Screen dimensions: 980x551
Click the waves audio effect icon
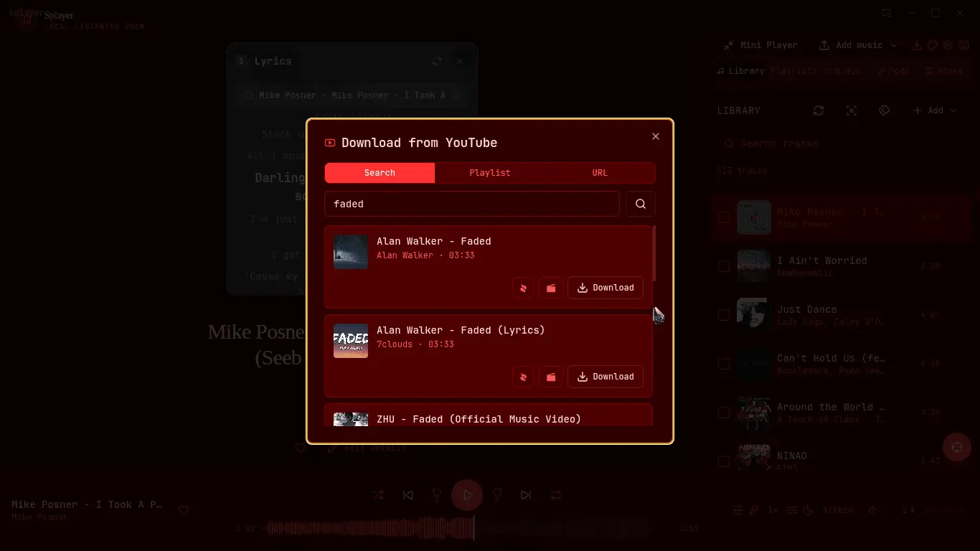coord(792,510)
